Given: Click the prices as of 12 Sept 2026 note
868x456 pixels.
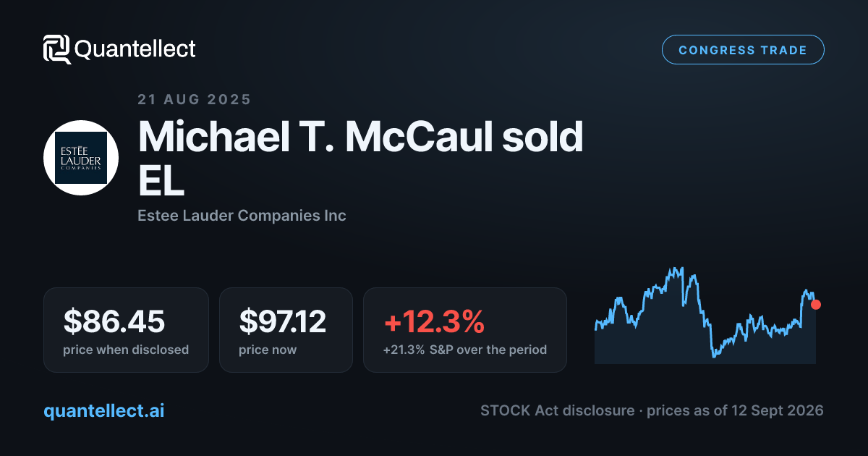Looking at the screenshot, I should (735, 411).
